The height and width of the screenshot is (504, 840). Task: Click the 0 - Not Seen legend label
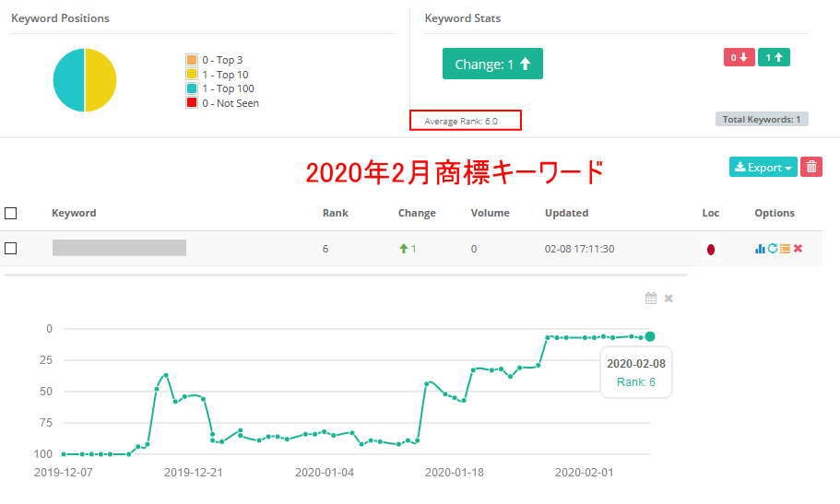pos(231,103)
